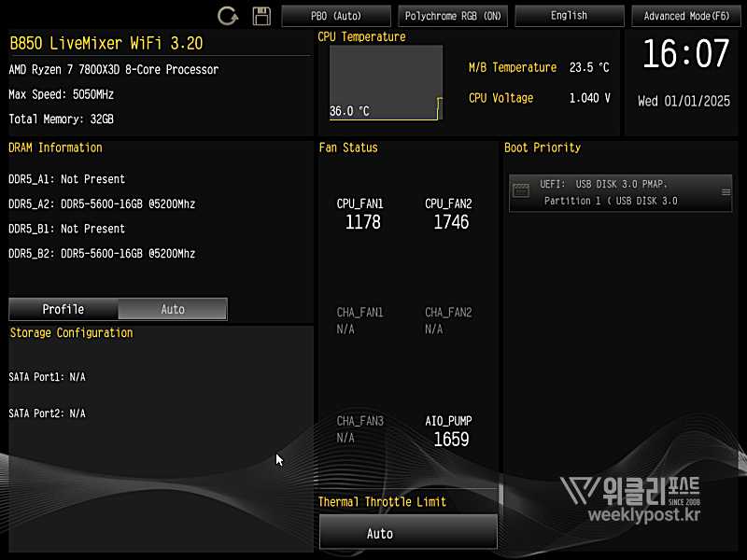The height and width of the screenshot is (560, 747).
Task: Click DDR5_B2 memory slot row
Action: pyautogui.click(x=102, y=253)
